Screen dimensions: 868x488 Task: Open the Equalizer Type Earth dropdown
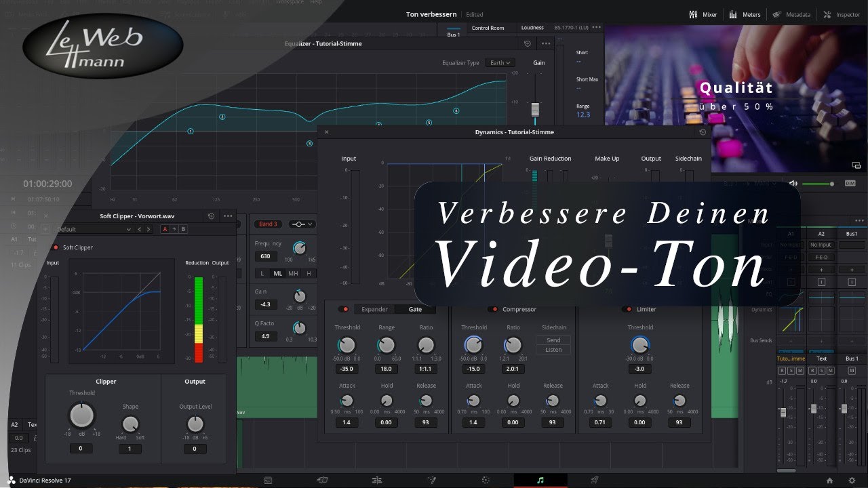(500, 62)
